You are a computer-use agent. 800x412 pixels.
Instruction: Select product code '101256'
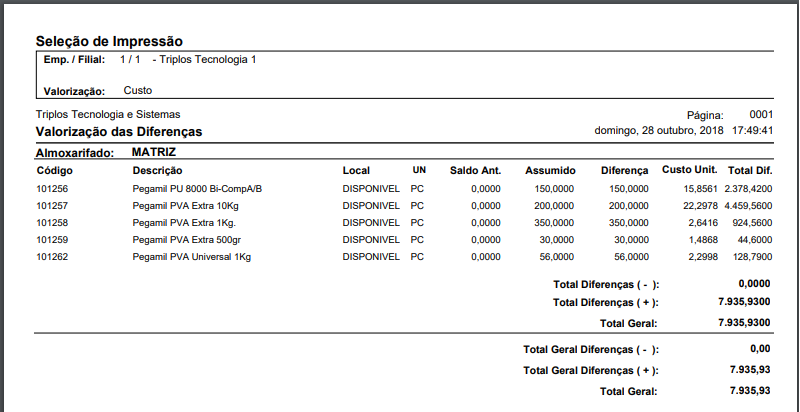point(52,189)
